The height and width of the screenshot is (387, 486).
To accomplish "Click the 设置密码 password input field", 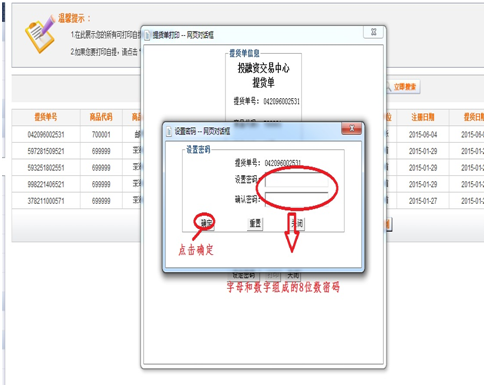I will click(x=297, y=180).
